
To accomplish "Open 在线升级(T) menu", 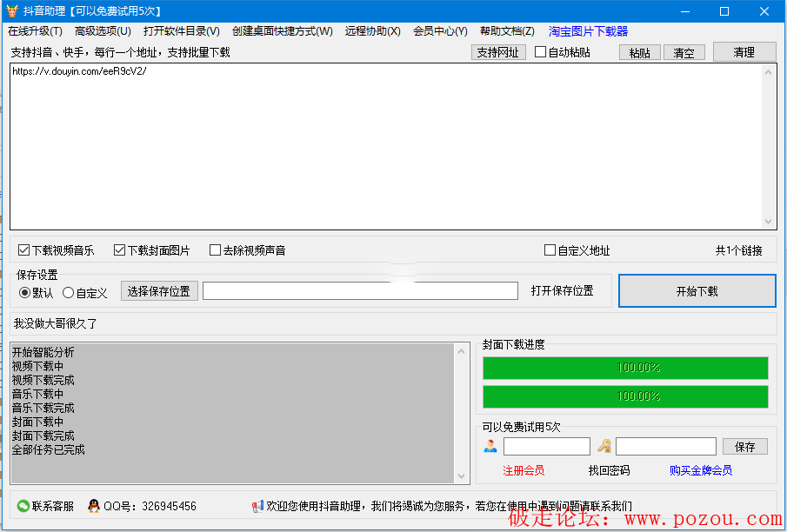I will click(35, 31).
